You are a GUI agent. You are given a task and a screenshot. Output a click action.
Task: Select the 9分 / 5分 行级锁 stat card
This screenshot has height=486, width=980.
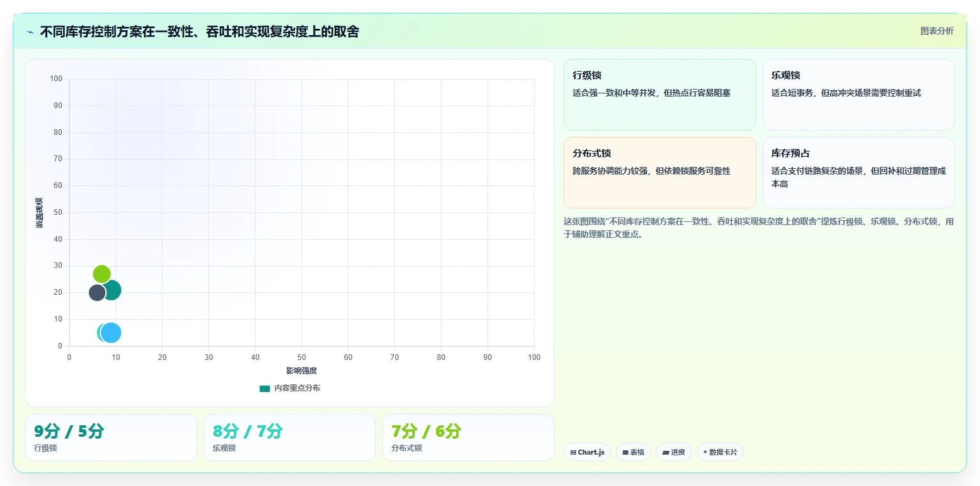[x=111, y=437]
